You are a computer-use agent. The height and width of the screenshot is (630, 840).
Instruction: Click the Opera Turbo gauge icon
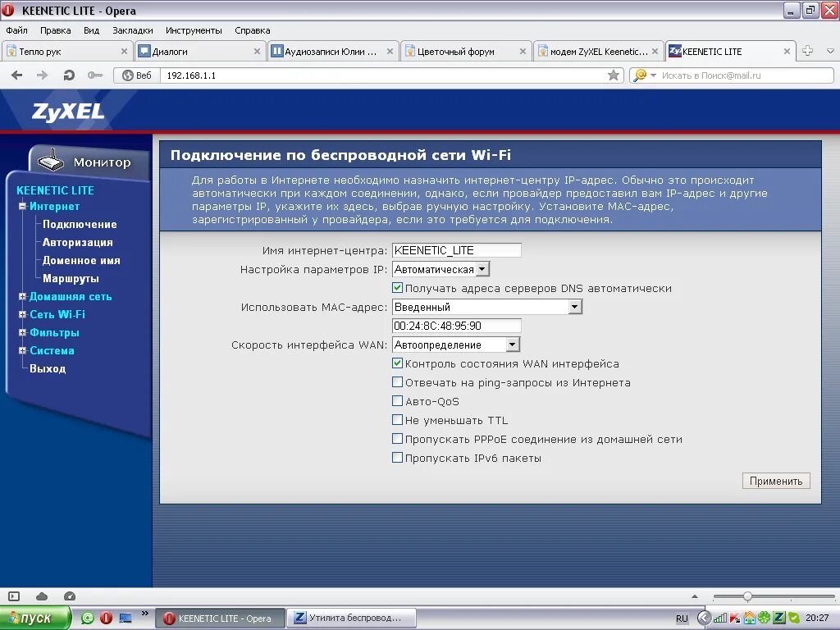tap(70, 596)
